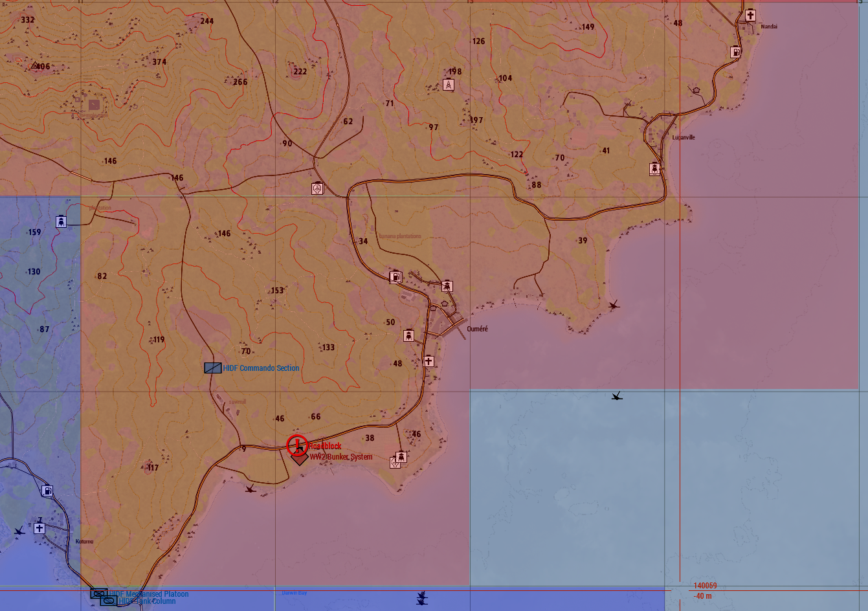868x611 pixels.
Task: Select the elevation number 88
Action: [x=536, y=185]
